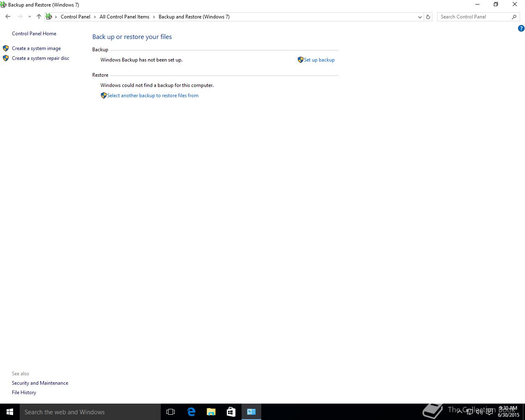
Task: Click the 'Back up or restore your files' heading
Action: (x=132, y=37)
